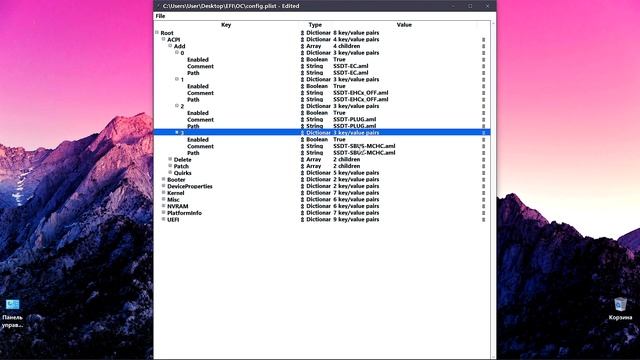Viewport: 640px width, 360px height.
Task: Click the Key column header
Action: pos(226,25)
